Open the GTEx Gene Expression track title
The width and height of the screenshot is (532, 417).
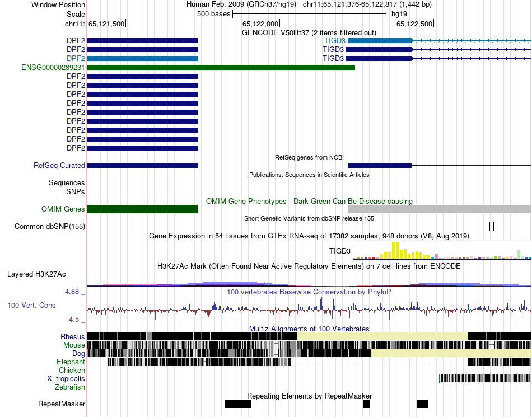pyautogui.click(x=309, y=236)
